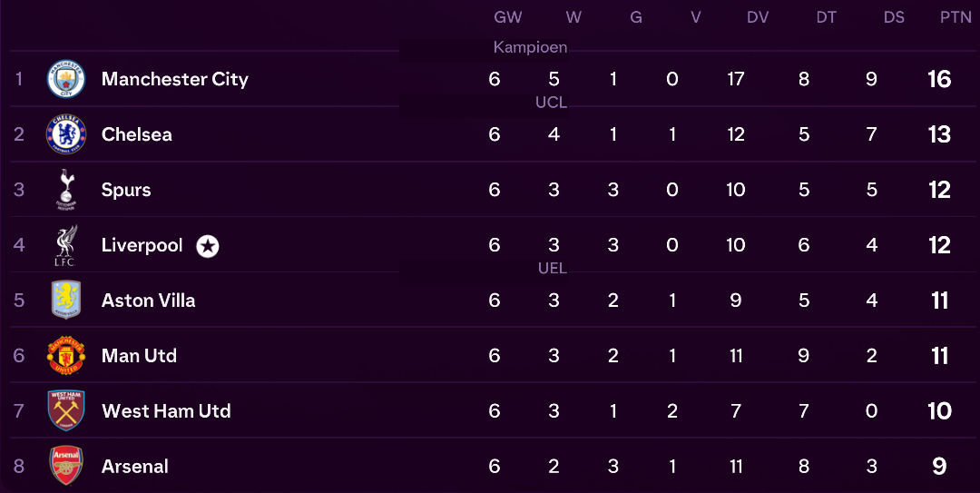Sort table by GW column header
The width and height of the screenshot is (980, 493).
pos(507,17)
